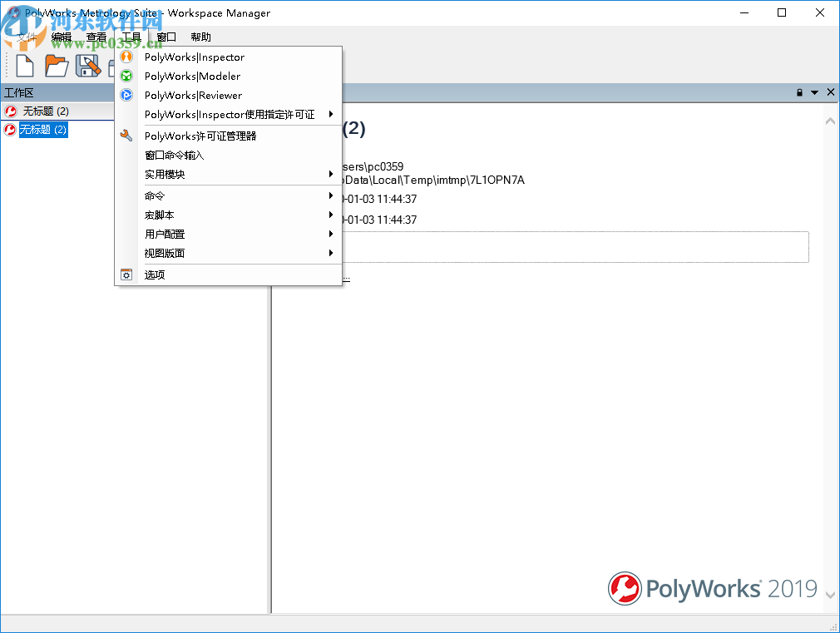840x633 pixels.
Task: Open PolyWorks许可证管理器 via the wrench icon
Action: tap(126, 136)
